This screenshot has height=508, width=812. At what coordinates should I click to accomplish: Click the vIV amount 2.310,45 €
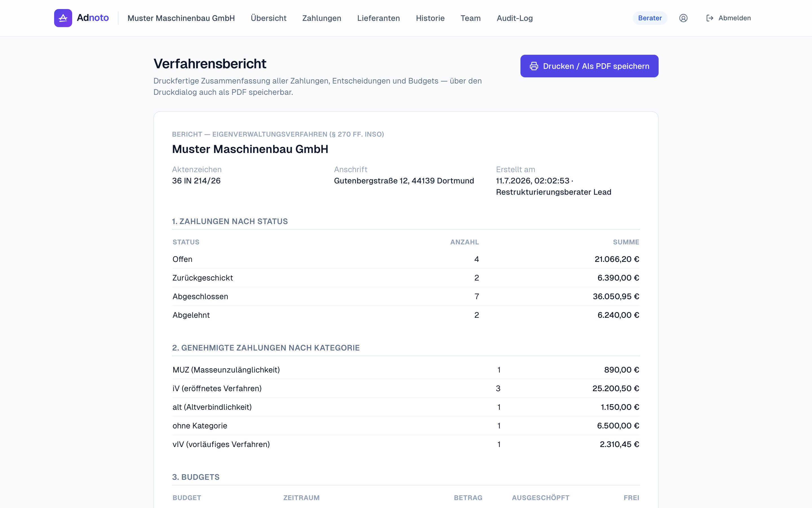619,444
